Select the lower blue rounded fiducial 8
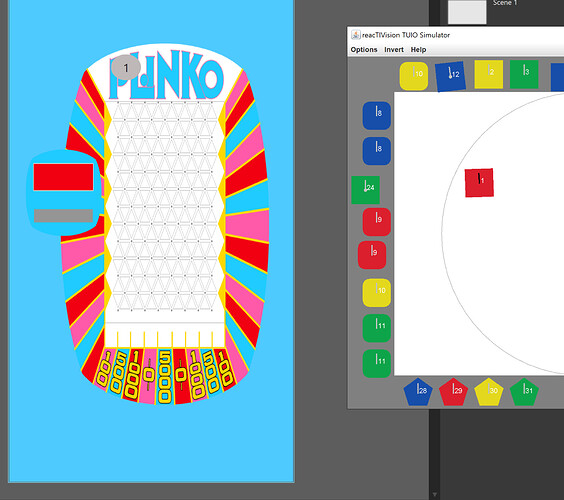This screenshot has height=500, width=564. 377,151
